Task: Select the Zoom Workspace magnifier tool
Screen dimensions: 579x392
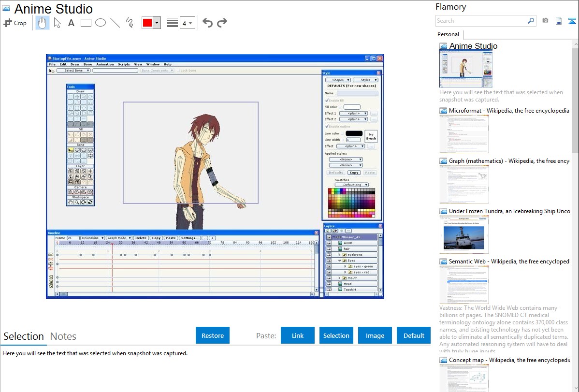Action: [77, 203]
